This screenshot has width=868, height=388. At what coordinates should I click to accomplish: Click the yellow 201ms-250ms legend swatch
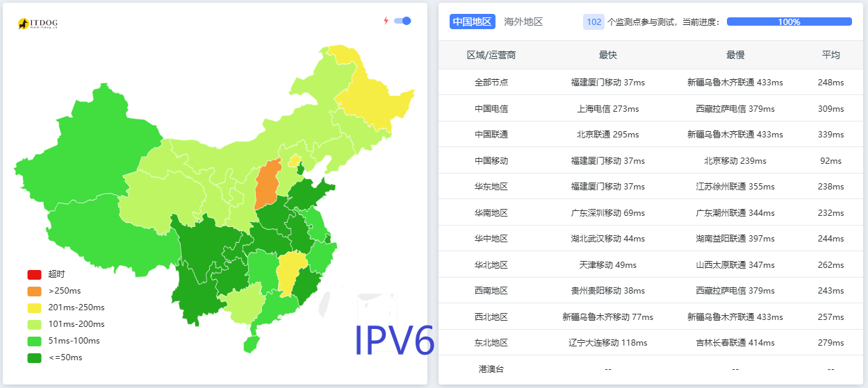pyautogui.click(x=35, y=307)
